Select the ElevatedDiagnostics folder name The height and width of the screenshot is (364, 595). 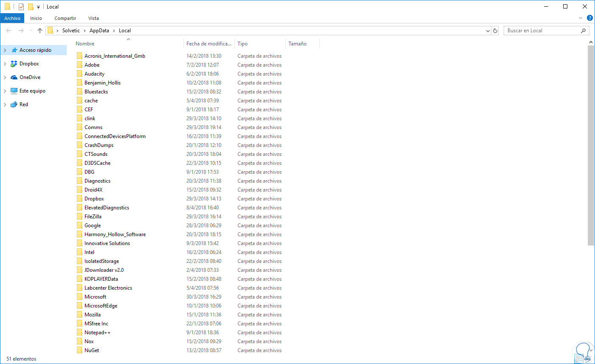[x=107, y=208]
